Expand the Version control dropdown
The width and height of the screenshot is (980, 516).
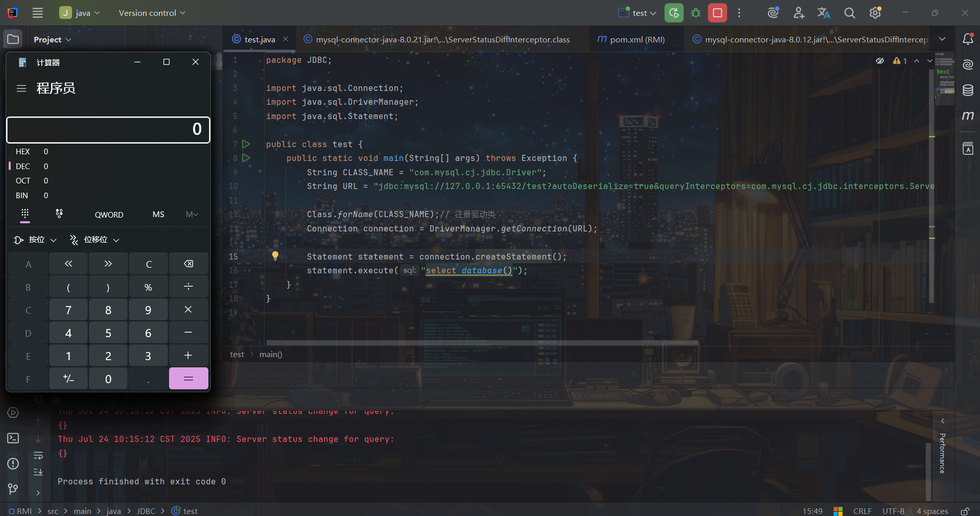point(152,13)
